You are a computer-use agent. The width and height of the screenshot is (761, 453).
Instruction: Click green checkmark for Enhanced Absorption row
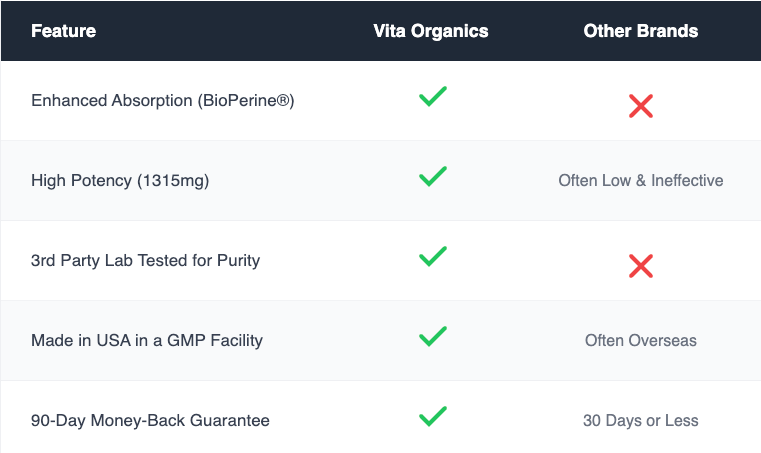pyautogui.click(x=432, y=96)
